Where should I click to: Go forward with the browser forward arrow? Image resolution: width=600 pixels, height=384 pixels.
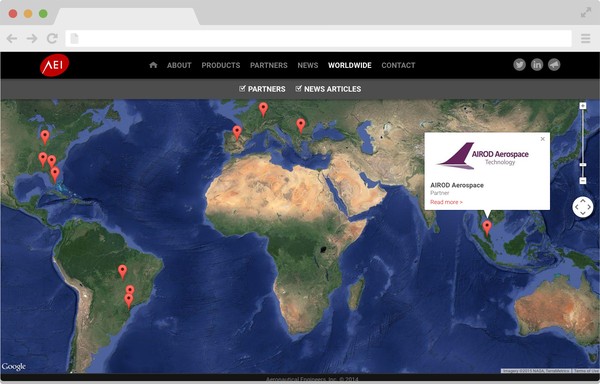[x=32, y=38]
